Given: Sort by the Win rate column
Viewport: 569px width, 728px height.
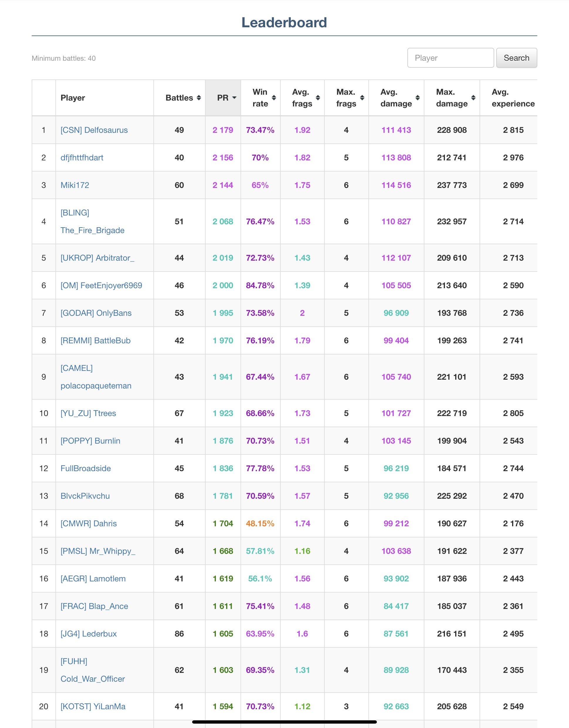Looking at the screenshot, I should click(x=274, y=98).
